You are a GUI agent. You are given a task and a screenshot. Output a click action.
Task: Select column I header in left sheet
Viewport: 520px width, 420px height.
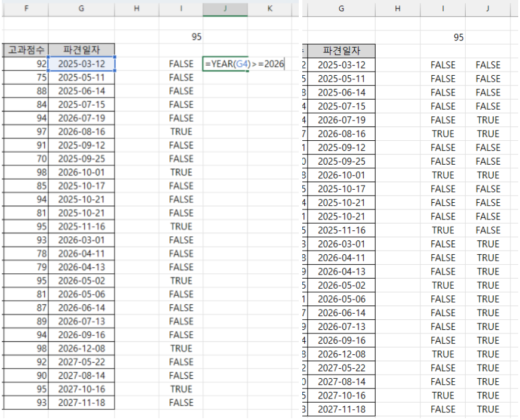181,8
